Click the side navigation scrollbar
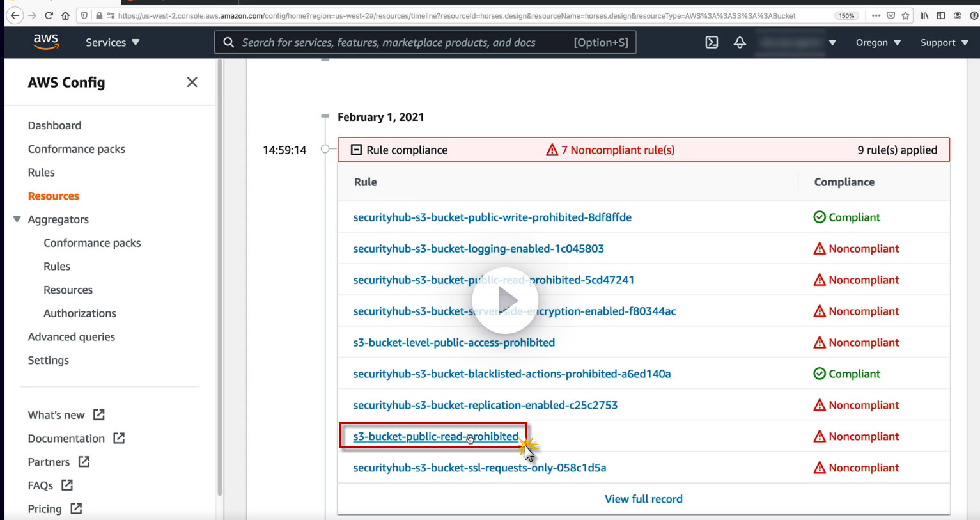 pos(220,278)
